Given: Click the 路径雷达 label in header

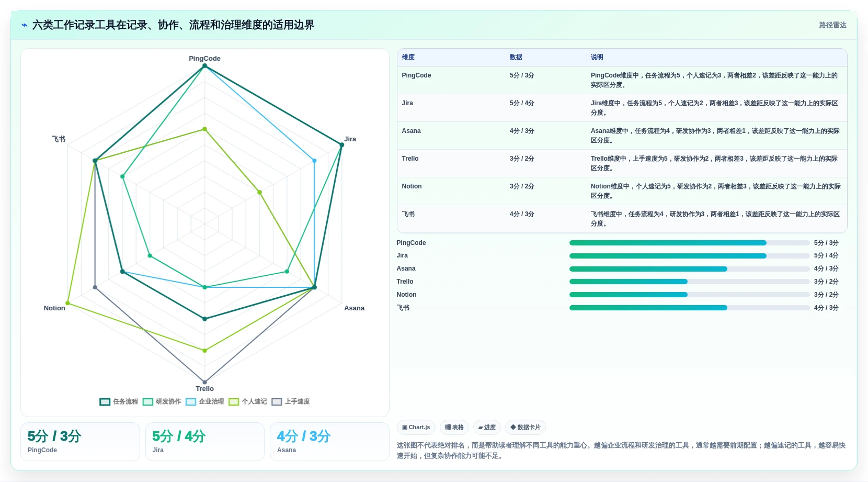Looking at the screenshot, I should [832, 25].
